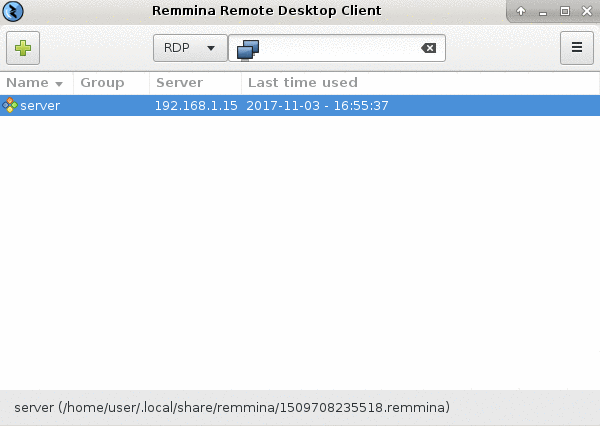
Task: Click the Remmina app icon in title bar
Action: (x=13, y=11)
